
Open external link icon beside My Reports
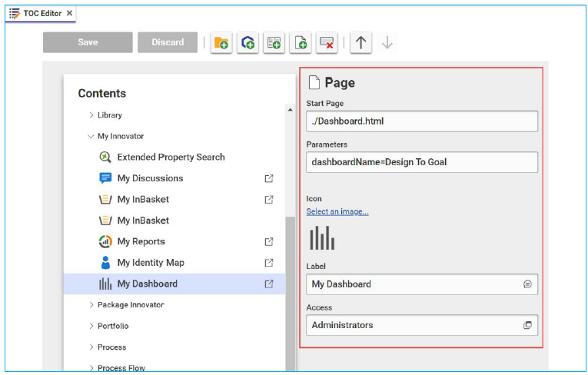pos(269,241)
